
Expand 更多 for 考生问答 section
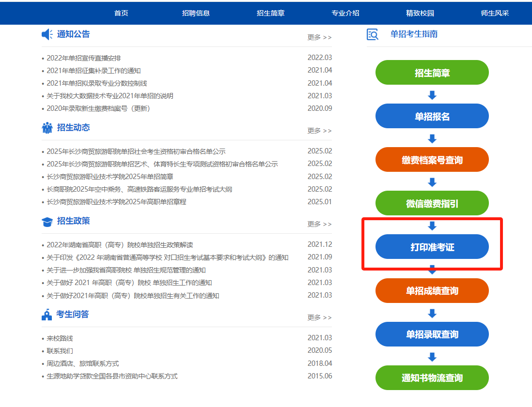(x=319, y=317)
